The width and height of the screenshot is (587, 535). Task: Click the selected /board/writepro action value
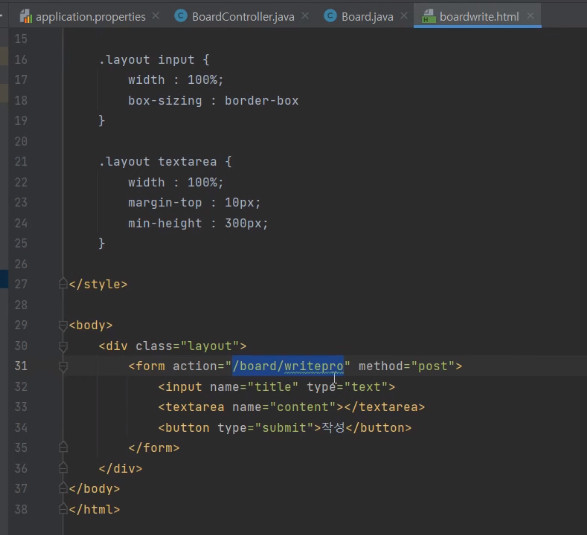coord(288,366)
